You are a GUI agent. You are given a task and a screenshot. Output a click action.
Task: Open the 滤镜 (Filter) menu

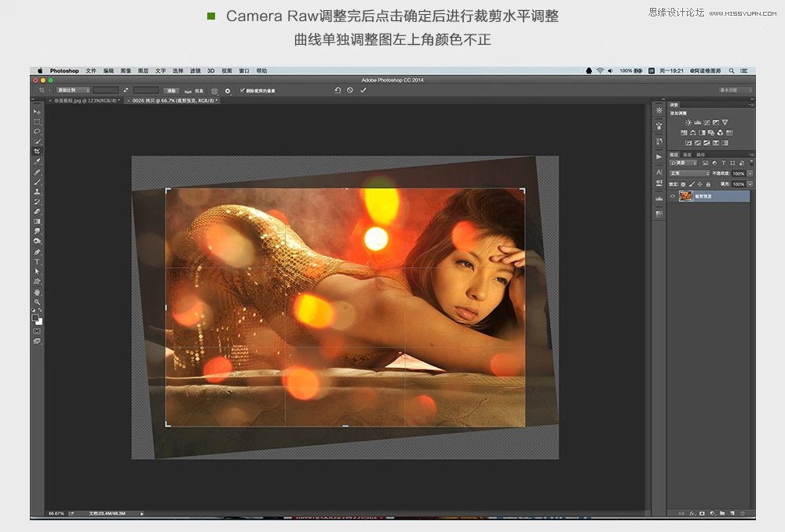[x=195, y=71]
